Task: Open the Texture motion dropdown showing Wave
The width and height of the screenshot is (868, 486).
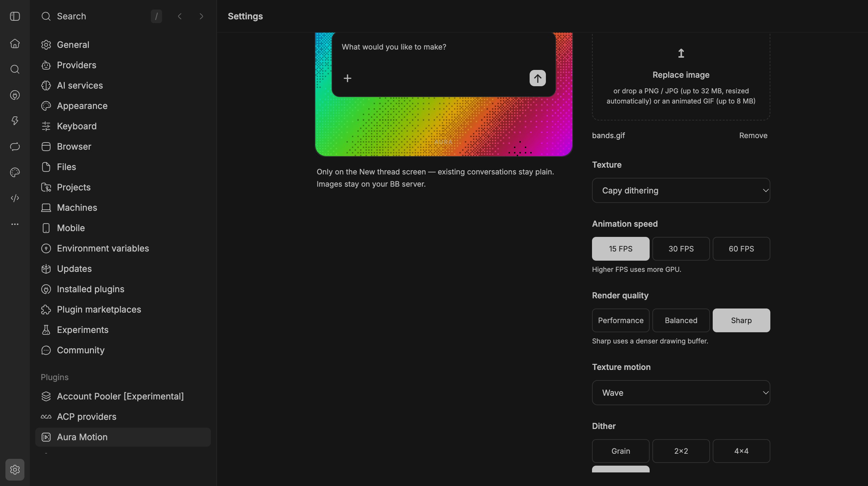Action: [x=681, y=393]
